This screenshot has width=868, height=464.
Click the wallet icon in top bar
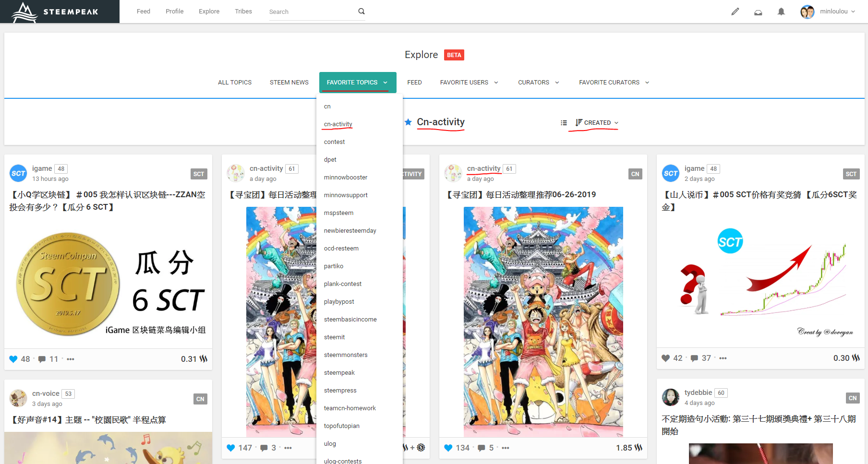[758, 12]
